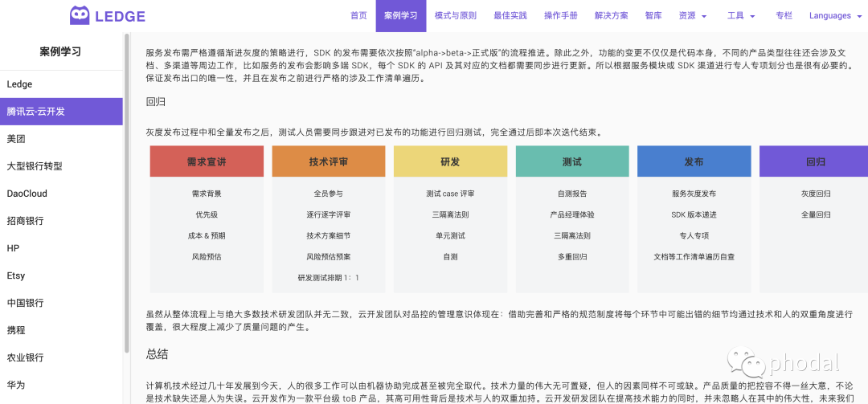Image resolution: width=868 pixels, height=404 pixels.
Task: Click the 优先级 item
Action: pos(207,214)
